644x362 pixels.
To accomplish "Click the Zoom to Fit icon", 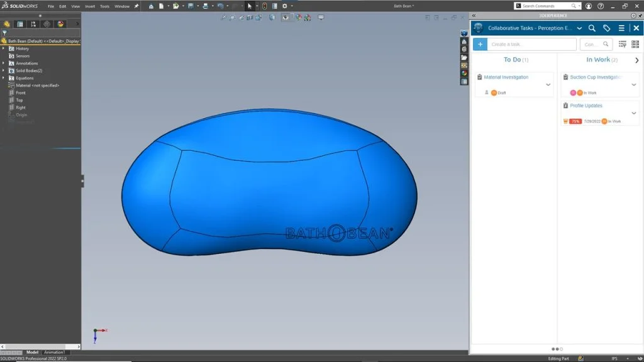I will [223, 18].
